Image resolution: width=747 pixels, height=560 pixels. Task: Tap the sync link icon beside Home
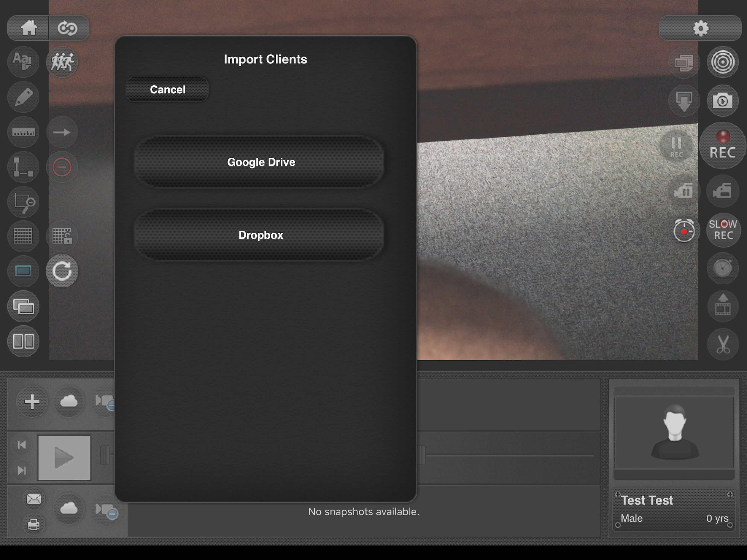click(x=68, y=28)
